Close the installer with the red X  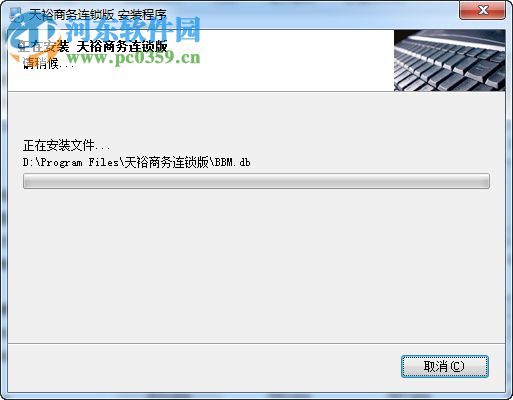(x=482, y=10)
